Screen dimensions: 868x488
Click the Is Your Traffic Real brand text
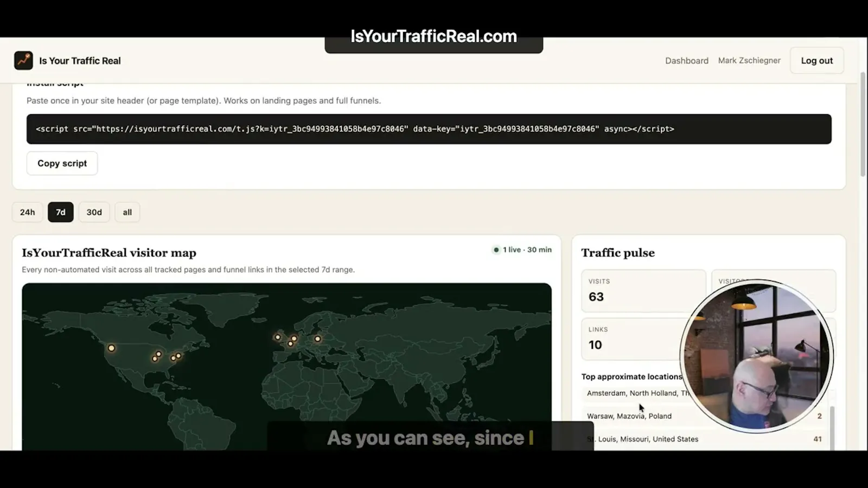(80, 61)
